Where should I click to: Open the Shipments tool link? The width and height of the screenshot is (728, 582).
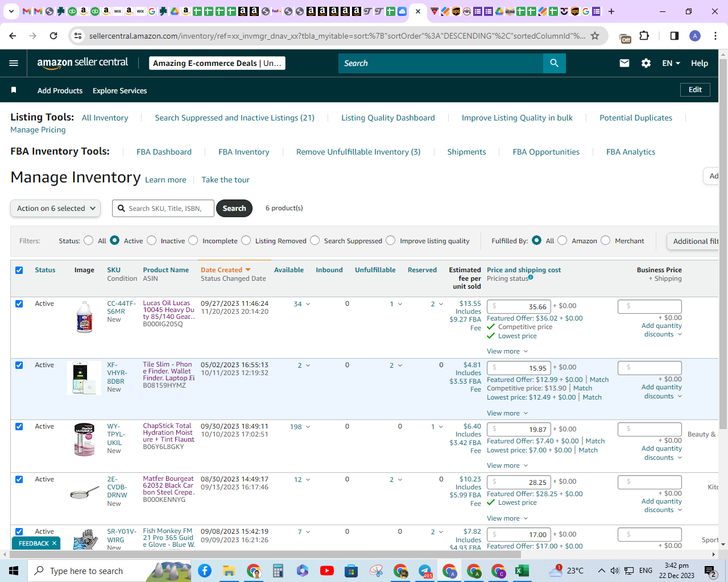tap(466, 152)
